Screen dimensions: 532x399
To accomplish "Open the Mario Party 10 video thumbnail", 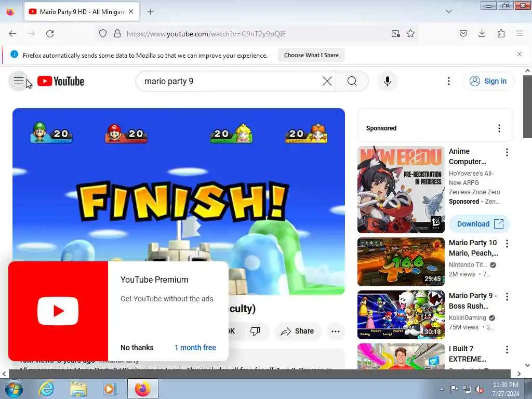I will [401, 262].
